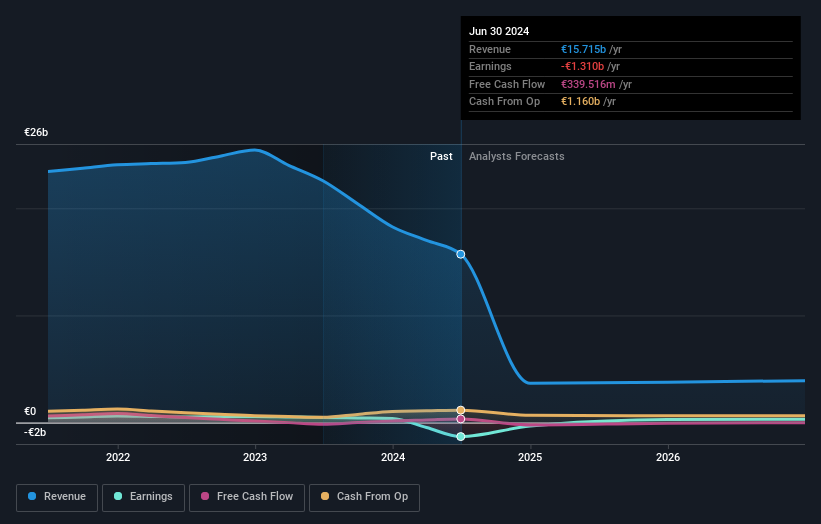This screenshot has height=524, width=821.
Task: Click the €15.715b revenue value in tooltip
Action: pos(583,49)
